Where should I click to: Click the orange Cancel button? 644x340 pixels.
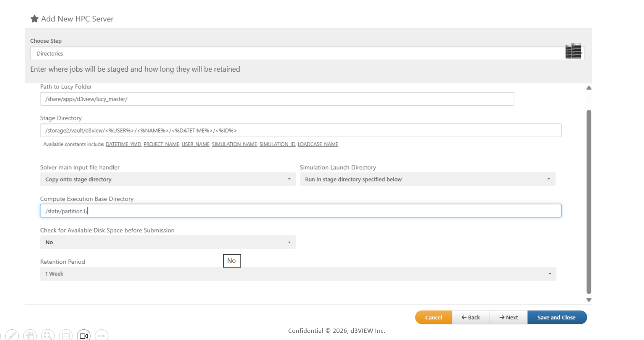[433, 317]
